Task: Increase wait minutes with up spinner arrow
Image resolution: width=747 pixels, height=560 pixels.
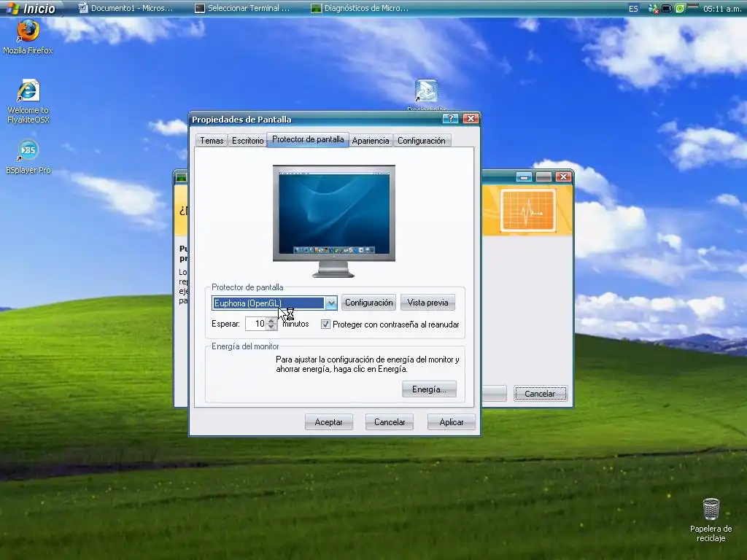Action: tap(271, 321)
